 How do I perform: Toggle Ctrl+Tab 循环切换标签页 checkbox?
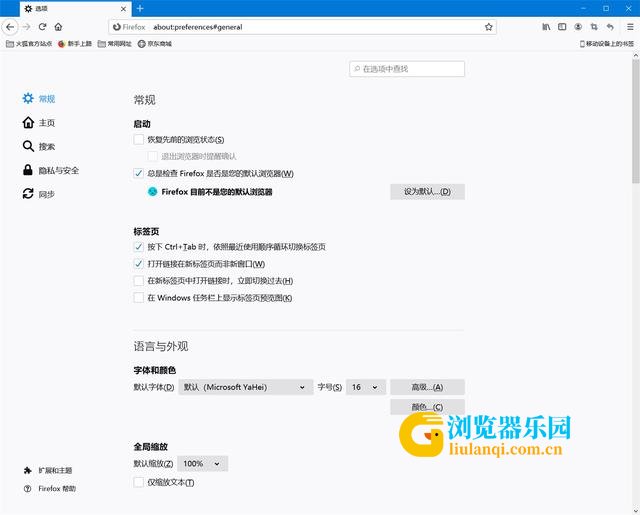coord(139,247)
